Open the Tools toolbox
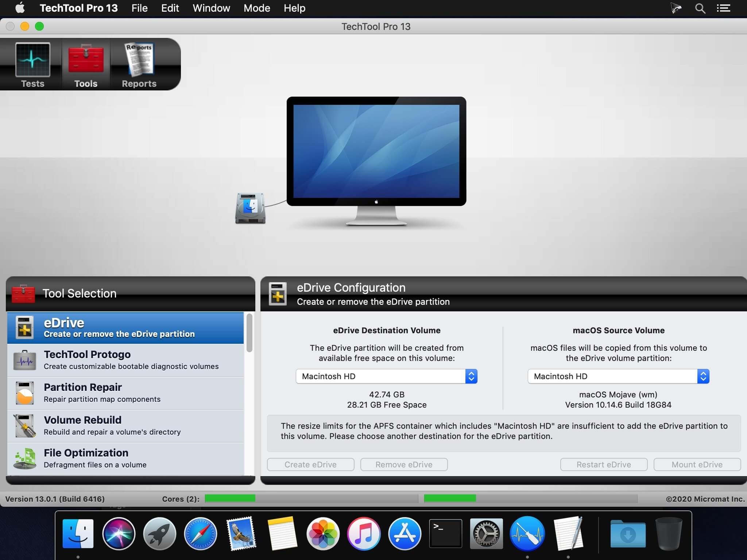Viewport: 747px width, 560px height. point(86,65)
